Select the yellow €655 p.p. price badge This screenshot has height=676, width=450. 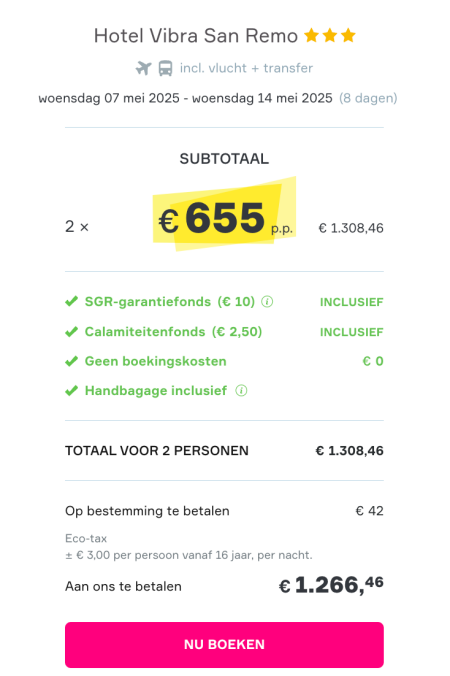coord(225,215)
